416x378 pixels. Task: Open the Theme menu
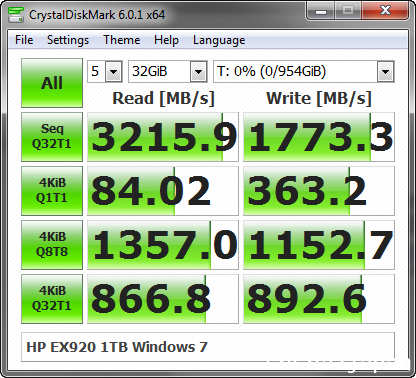(122, 40)
